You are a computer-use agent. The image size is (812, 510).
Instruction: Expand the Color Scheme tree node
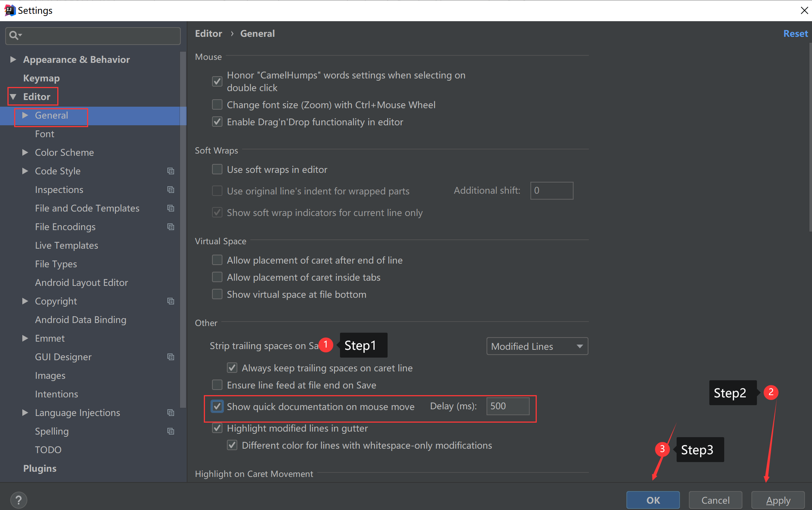tap(25, 152)
